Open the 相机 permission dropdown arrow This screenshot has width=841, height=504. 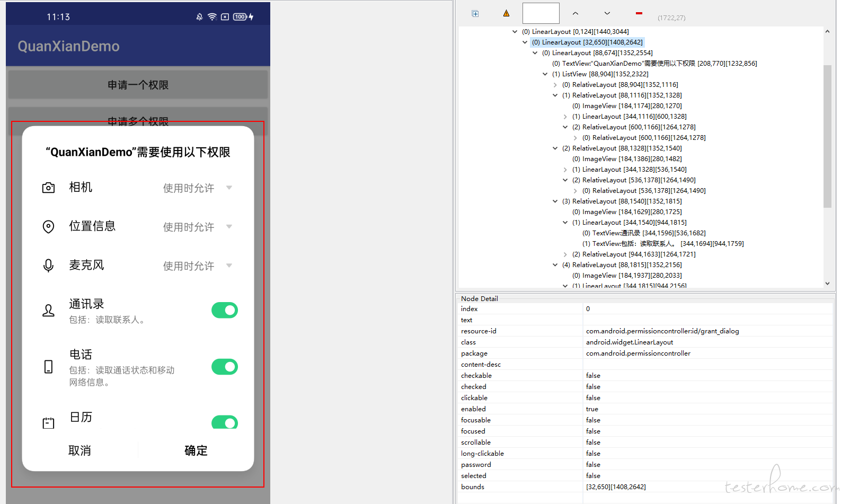click(229, 188)
